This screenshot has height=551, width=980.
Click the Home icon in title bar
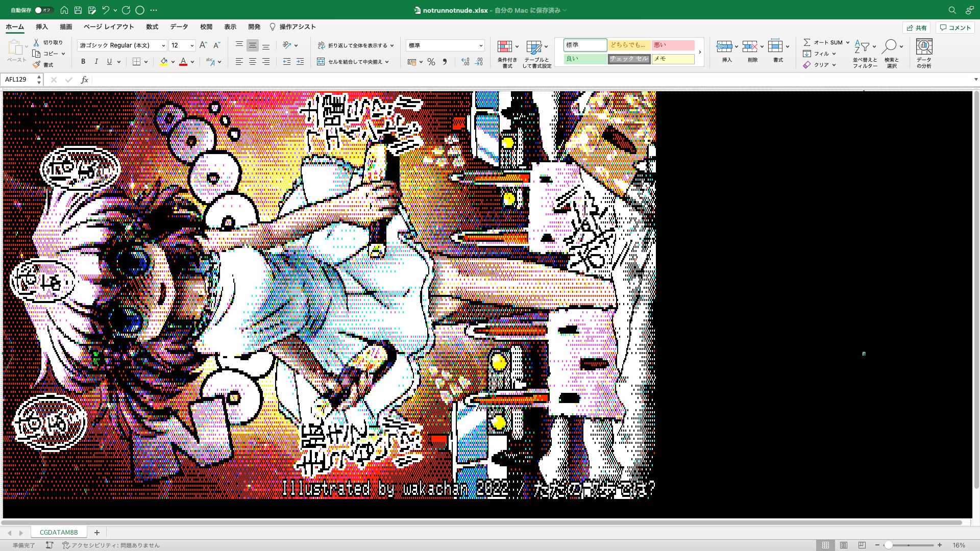click(x=64, y=10)
